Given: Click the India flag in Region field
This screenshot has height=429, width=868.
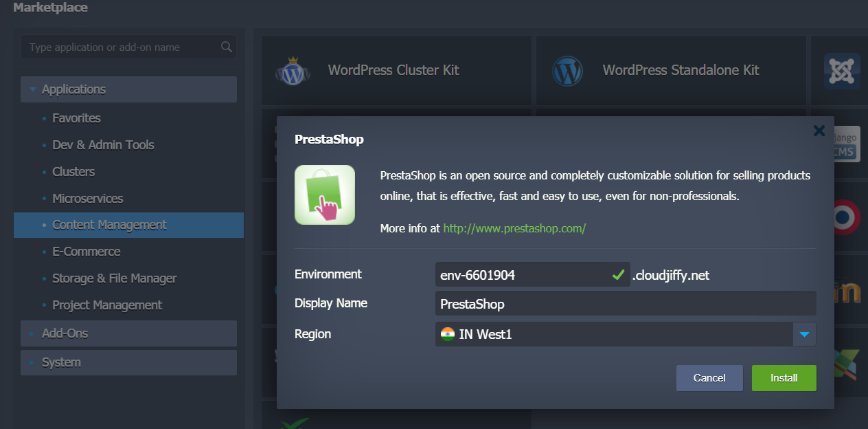Looking at the screenshot, I should [448, 334].
